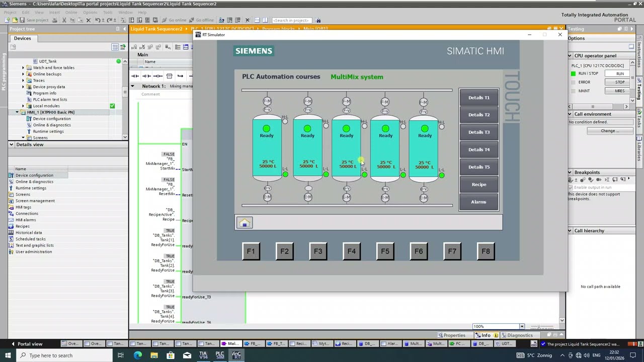The width and height of the screenshot is (644, 362).
Task: Click the Undo arrow icon
Action: (x=98, y=20)
